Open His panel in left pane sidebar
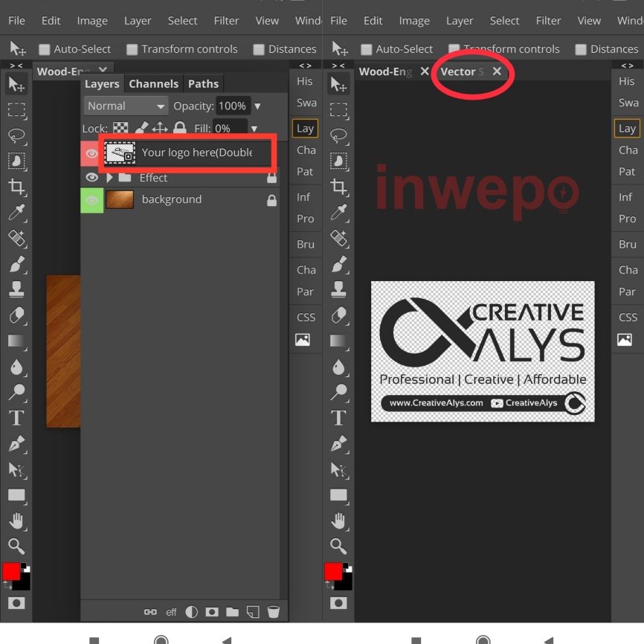 305,81
